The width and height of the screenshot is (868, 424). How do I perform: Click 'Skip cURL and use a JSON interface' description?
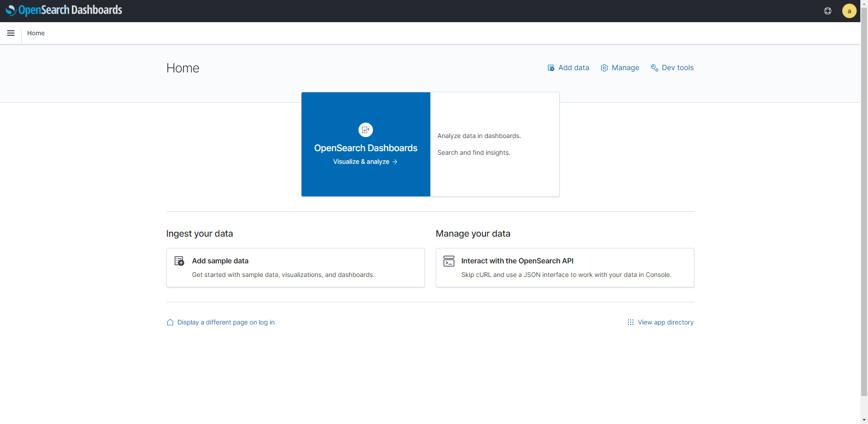(x=566, y=275)
